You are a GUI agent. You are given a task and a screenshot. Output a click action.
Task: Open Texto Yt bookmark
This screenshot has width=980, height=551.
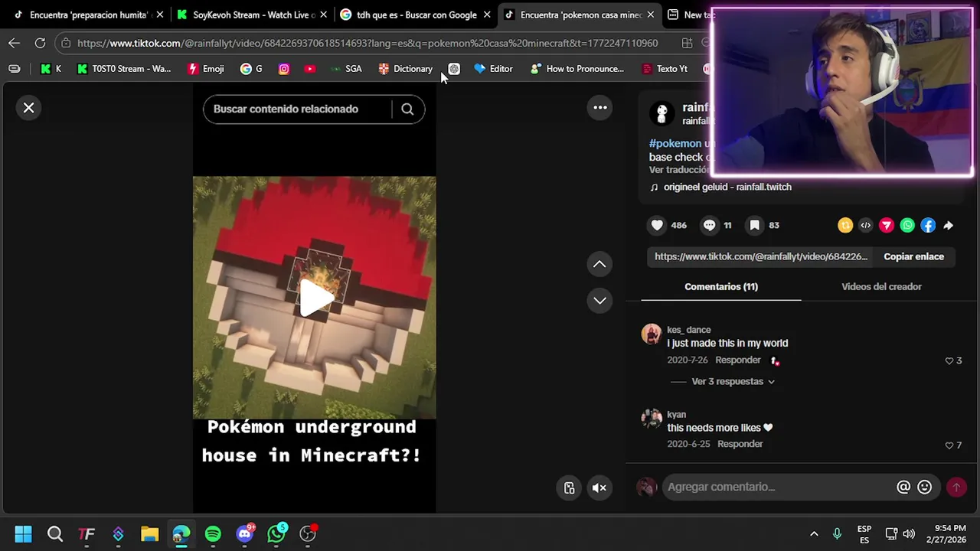pos(665,69)
